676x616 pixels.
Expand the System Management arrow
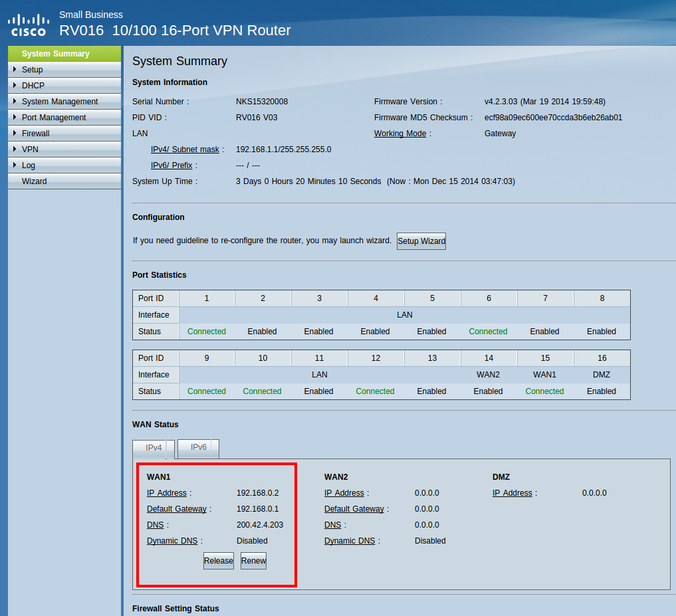15,101
